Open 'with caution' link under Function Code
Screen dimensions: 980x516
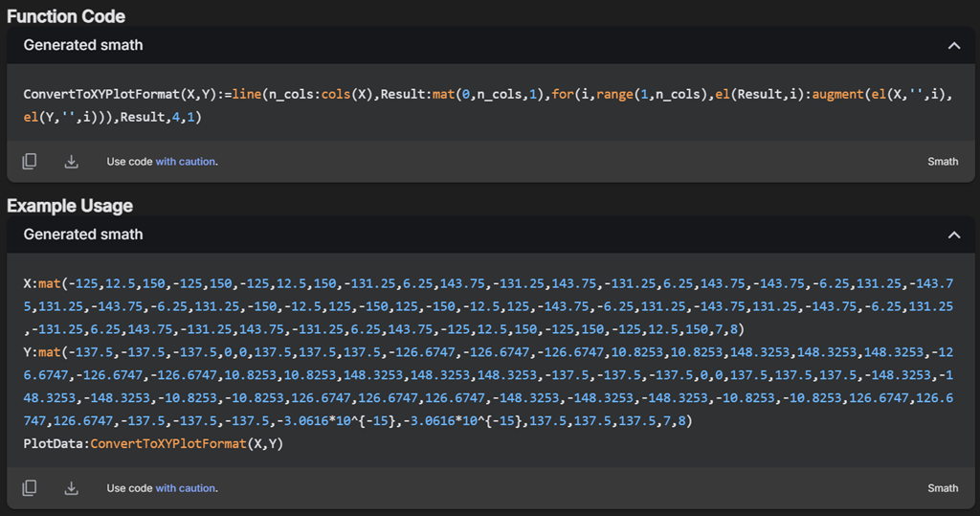(186, 162)
